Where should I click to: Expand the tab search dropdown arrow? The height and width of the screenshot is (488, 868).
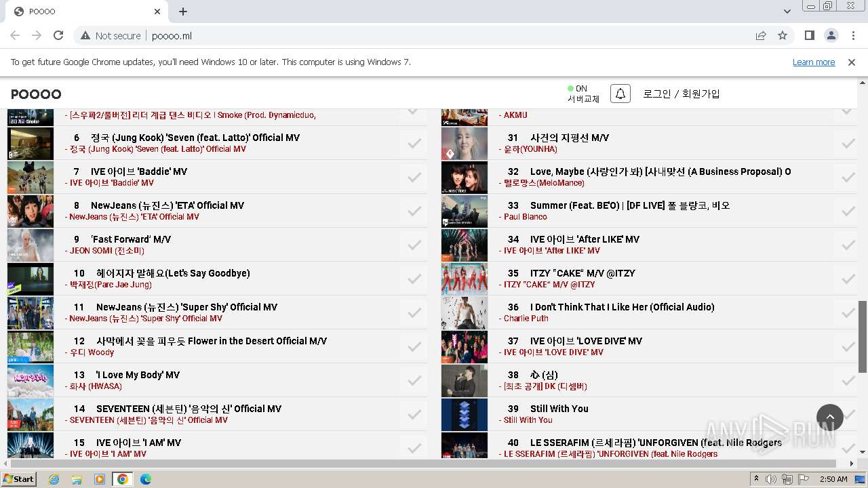point(787,12)
